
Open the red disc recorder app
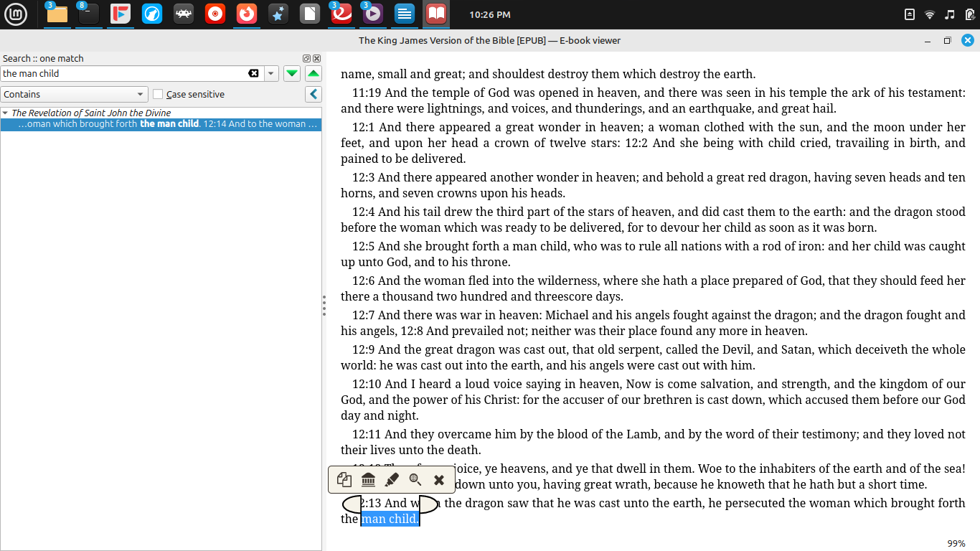point(215,14)
